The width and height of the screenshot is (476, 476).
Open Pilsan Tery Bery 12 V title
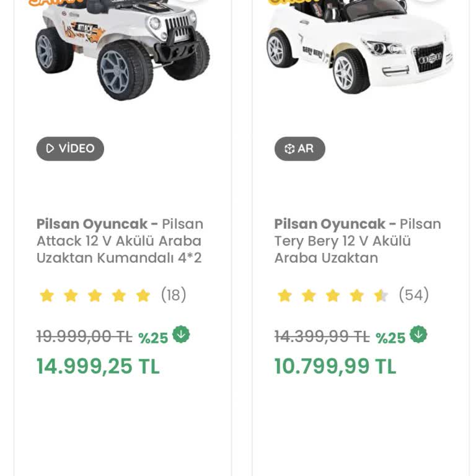coord(358,241)
